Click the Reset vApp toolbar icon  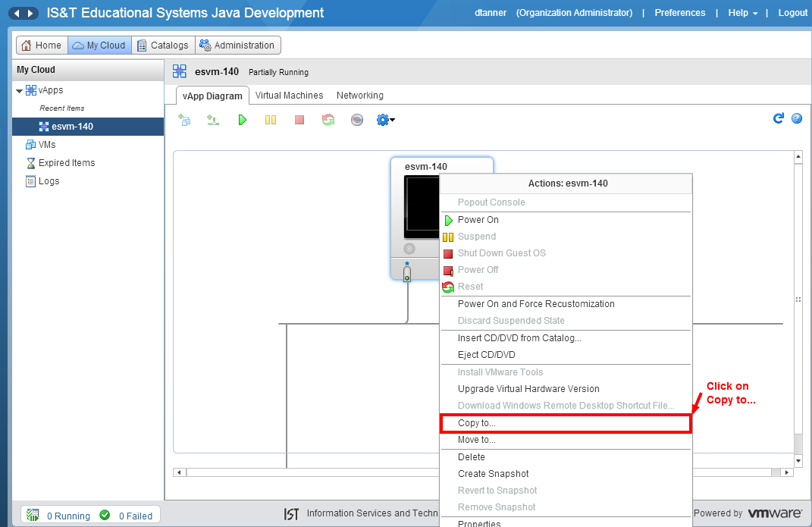click(328, 120)
